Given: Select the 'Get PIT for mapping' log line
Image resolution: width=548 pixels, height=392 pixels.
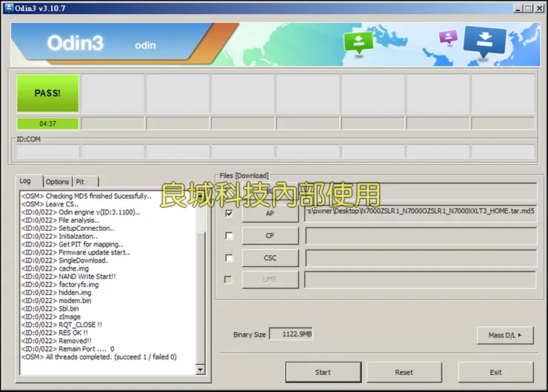Looking at the screenshot, I should (72, 244).
